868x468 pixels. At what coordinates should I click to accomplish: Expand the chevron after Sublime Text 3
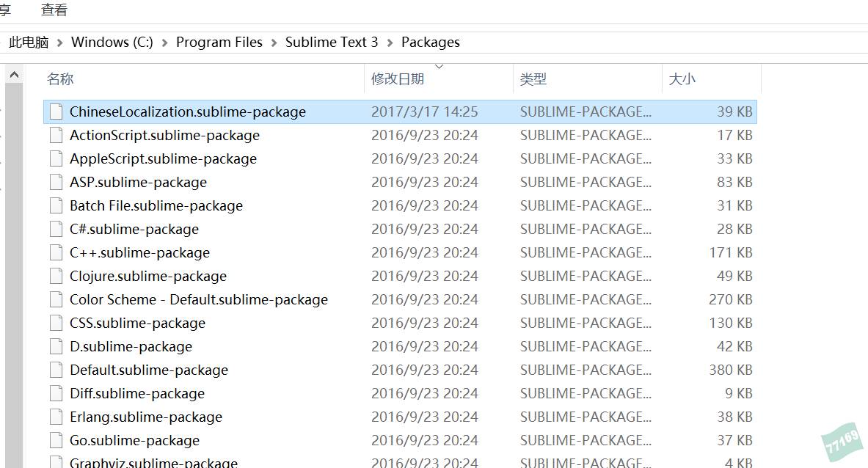point(390,43)
